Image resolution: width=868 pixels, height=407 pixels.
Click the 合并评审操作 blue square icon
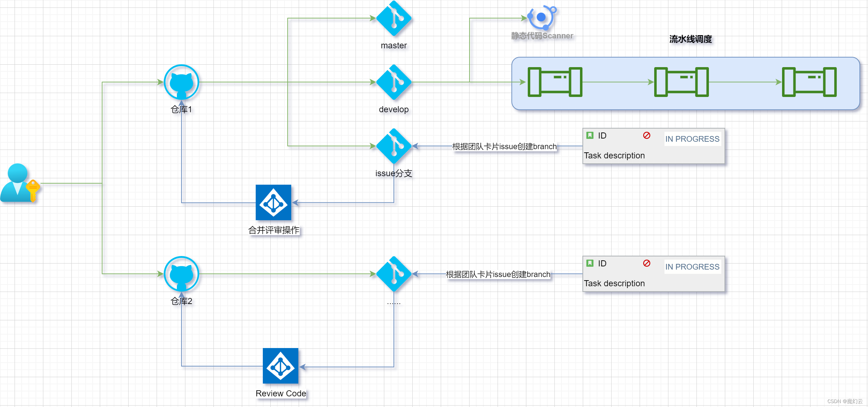(x=273, y=202)
